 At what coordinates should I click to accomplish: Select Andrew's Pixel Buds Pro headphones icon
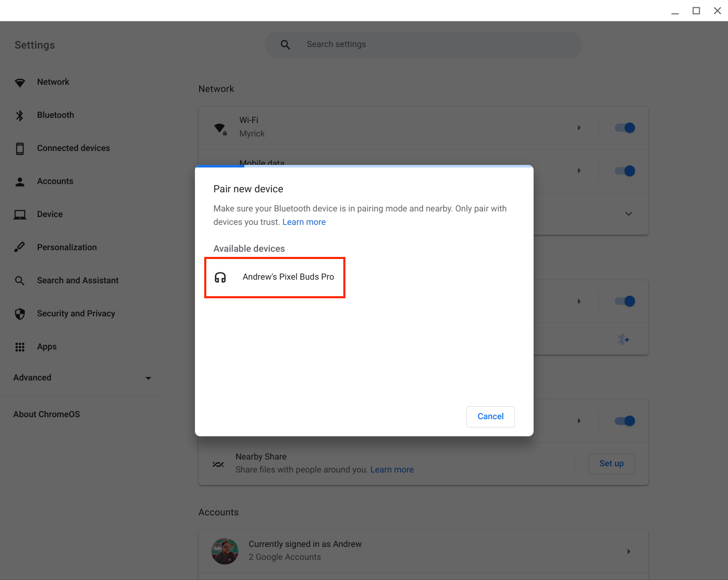click(x=220, y=278)
